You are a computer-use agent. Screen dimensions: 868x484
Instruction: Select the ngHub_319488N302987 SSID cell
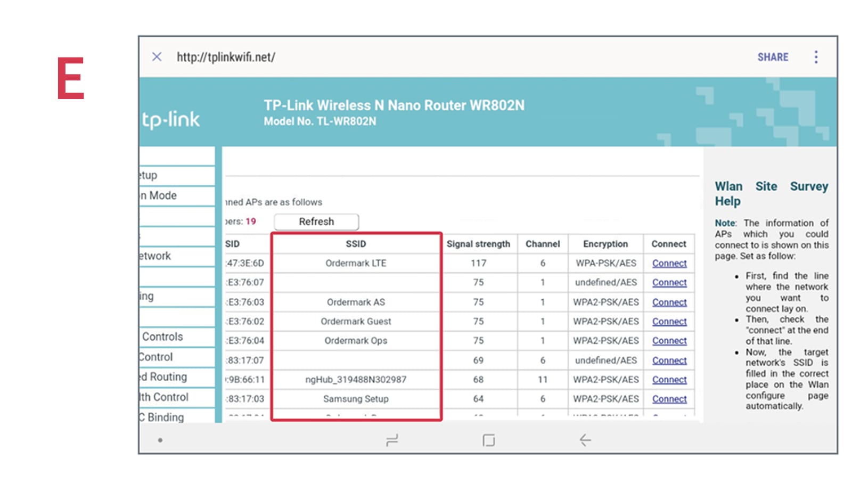[356, 379]
